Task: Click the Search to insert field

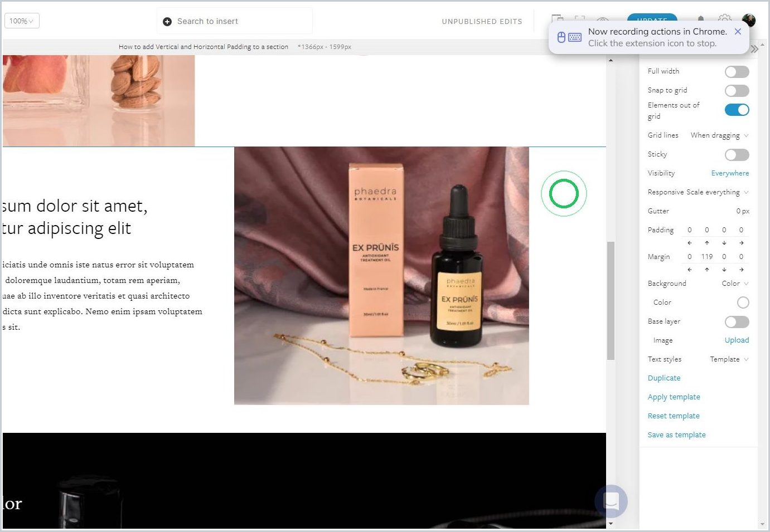Action: pyautogui.click(x=235, y=21)
